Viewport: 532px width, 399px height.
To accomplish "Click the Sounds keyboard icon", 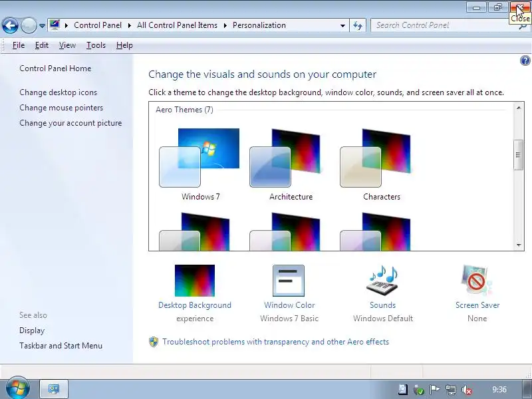I will [x=382, y=281].
